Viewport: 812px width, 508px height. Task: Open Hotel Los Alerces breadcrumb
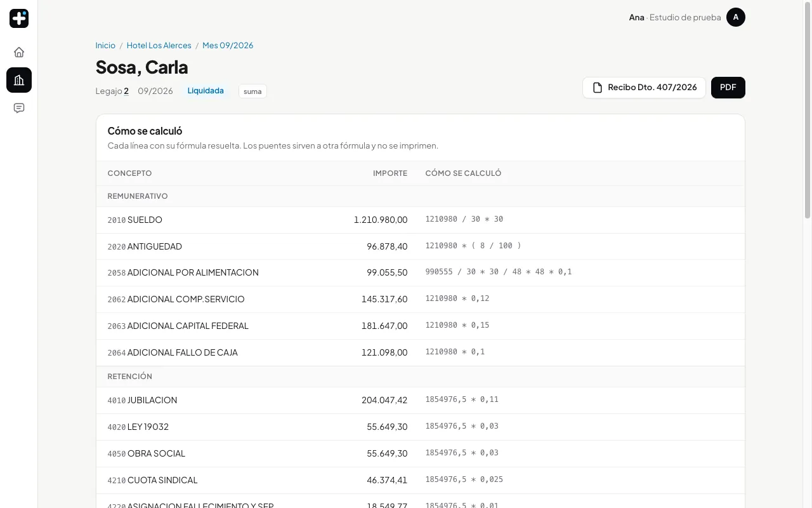159,46
